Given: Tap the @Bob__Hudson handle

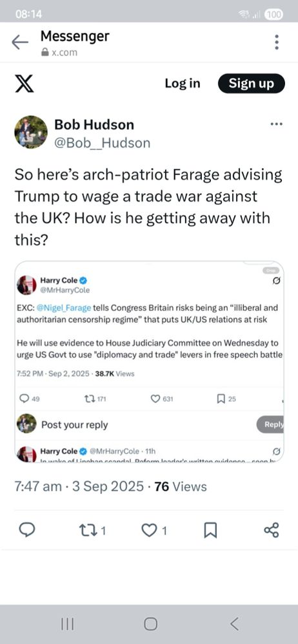Looking at the screenshot, I should [x=102, y=143].
